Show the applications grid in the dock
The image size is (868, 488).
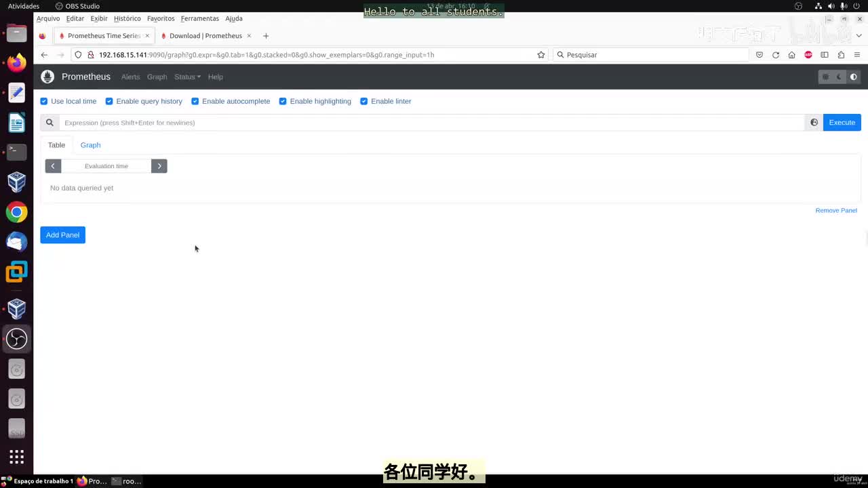tap(16, 456)
